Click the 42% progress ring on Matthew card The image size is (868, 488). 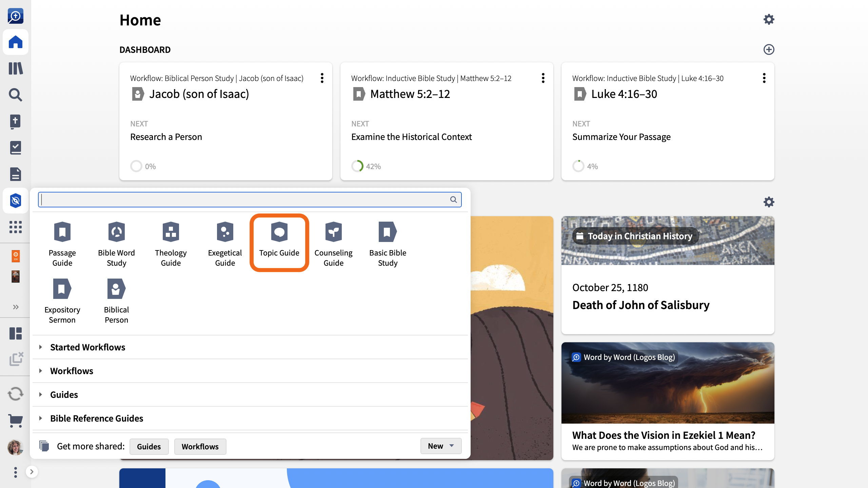(x=357, y=166)
